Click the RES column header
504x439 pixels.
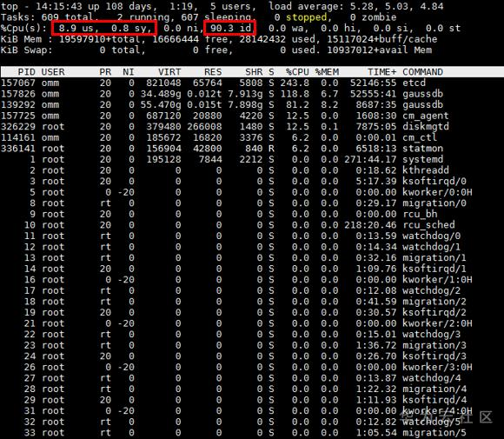coord(213,72)
